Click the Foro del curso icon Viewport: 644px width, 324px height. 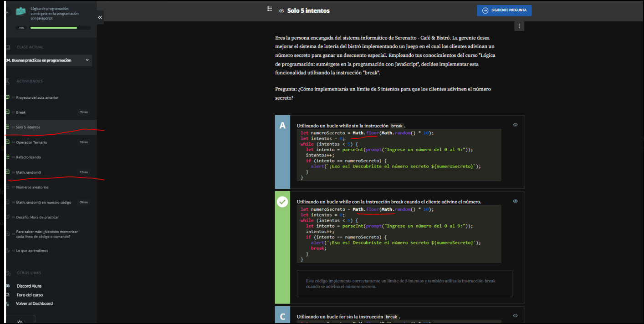pos(7,295)
